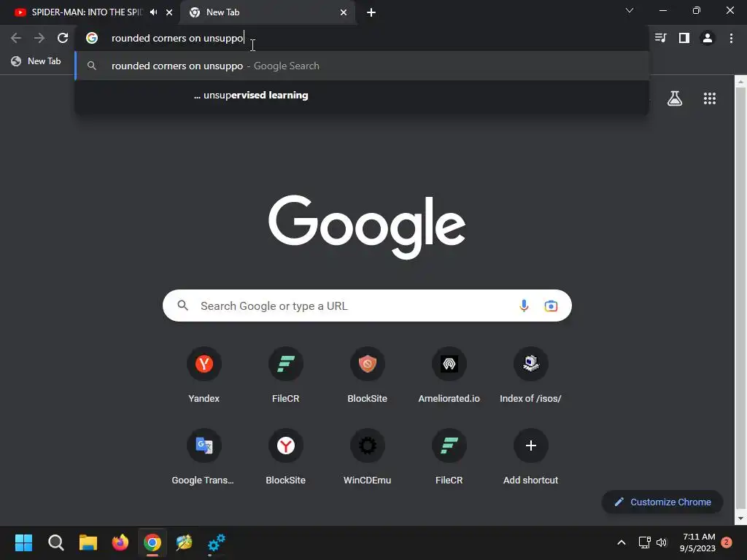Search by image with Google Lens
Viewport: 747px width, 560px height.
pyautogui.click(x=551, y=306)
